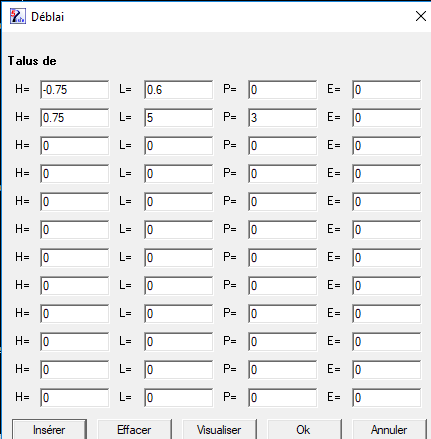This screenshot has width=431, height=439.
Task: Close the Déblai dialog window
Action: coord(421,16)
